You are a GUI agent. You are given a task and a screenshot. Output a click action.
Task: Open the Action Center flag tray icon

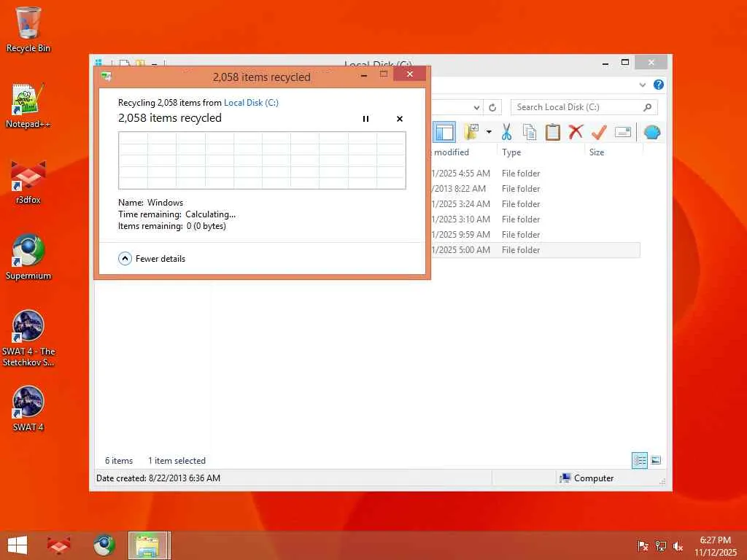click(643, 546)
